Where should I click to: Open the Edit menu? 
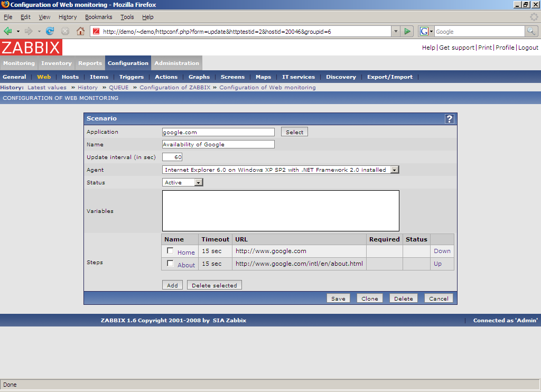pos(25,17)
